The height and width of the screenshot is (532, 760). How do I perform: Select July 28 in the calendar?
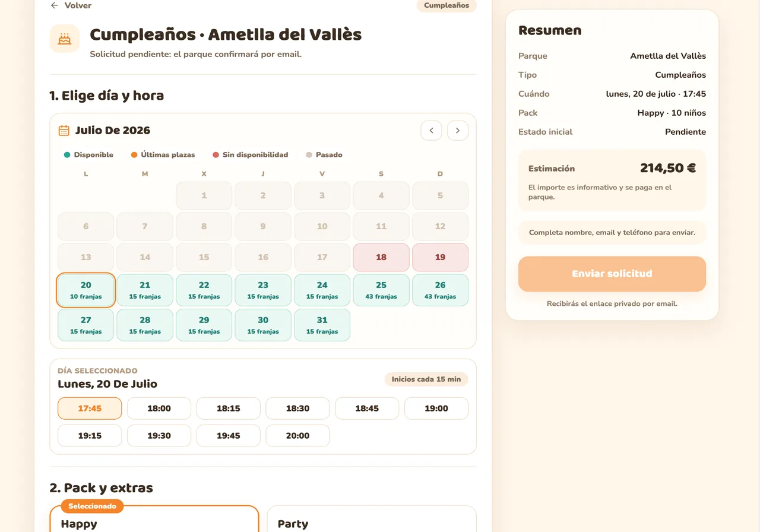point(145,325)
